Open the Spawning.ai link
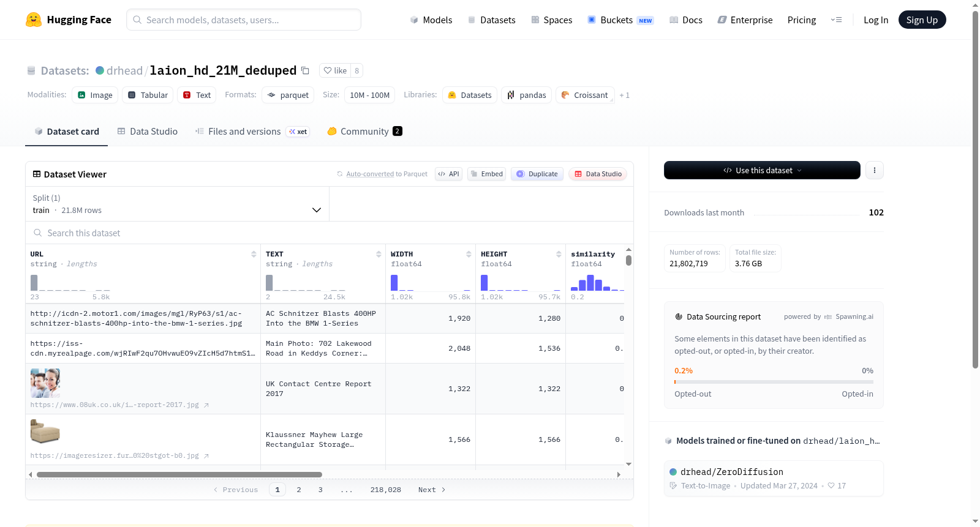The height and width of the screenshot is (527, 980). coord(849,316)
